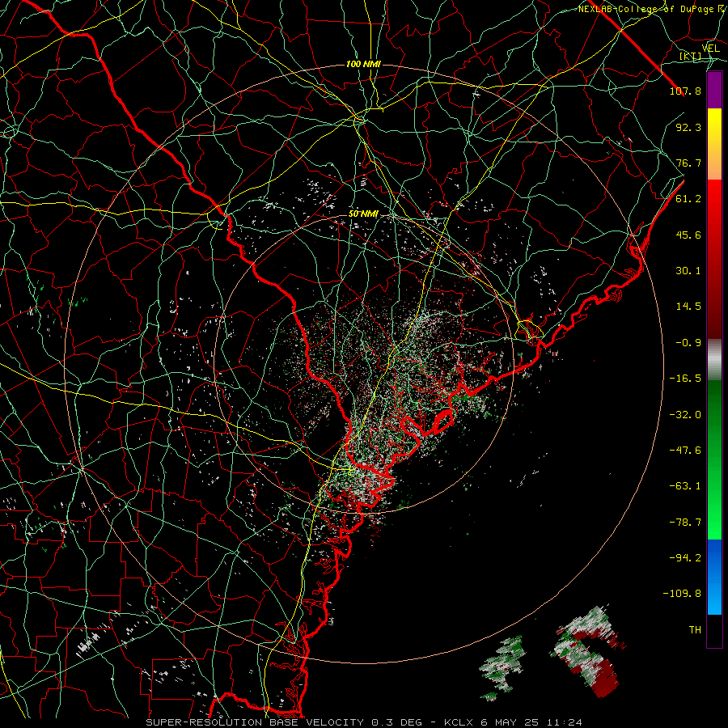Select the -109.8 legend value
Viewport: 728px width, 728px height.
[x=682, y=594]
